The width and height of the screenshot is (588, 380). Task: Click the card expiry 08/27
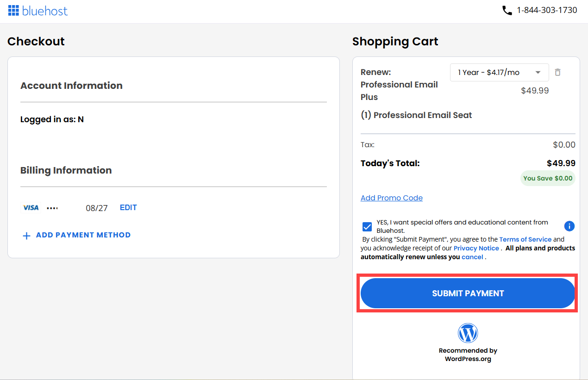97,208
